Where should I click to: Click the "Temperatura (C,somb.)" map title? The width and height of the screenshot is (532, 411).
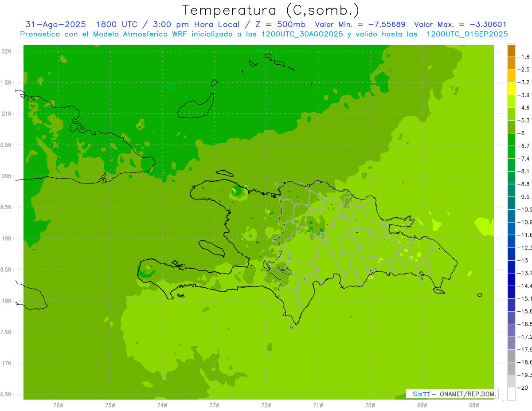[x=270, y=10]
